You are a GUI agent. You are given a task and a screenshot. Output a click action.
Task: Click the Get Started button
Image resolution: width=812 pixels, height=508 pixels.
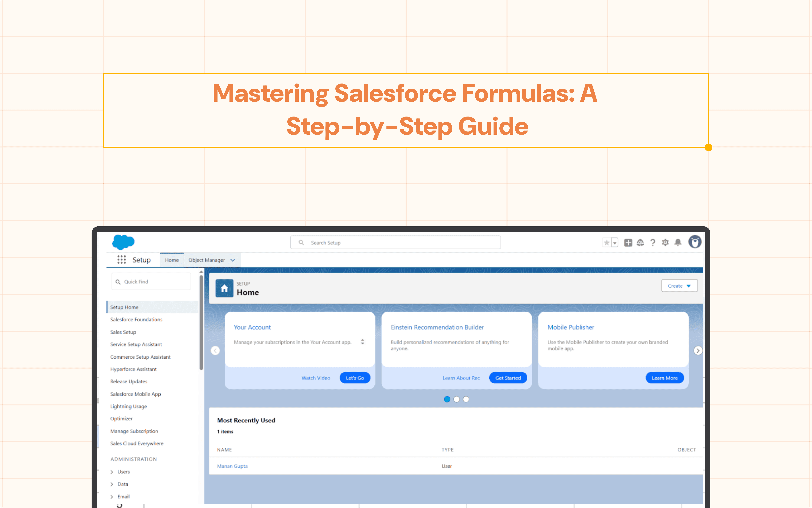[508, 378]
